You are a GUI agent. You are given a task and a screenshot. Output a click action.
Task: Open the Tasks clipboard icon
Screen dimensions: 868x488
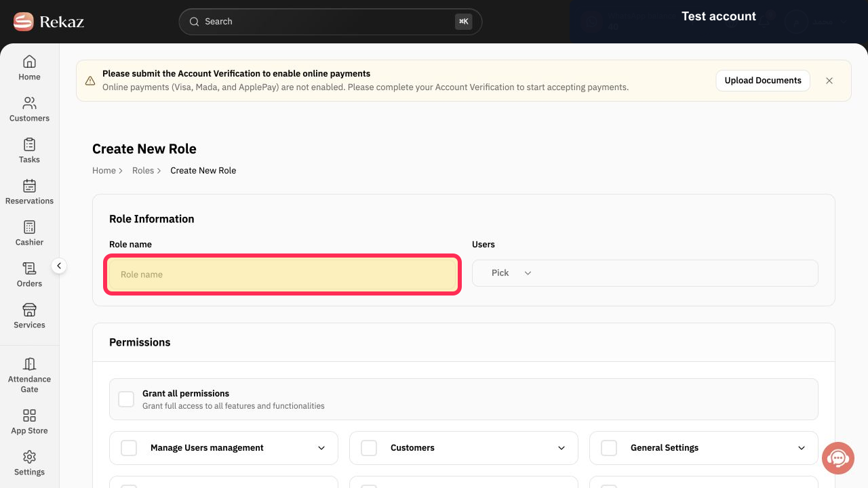(29, 144)
